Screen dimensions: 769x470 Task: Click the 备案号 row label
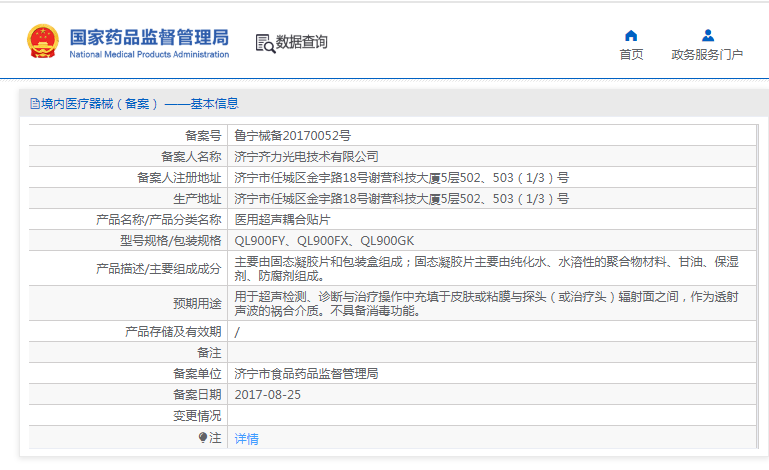tap(203, 135)
